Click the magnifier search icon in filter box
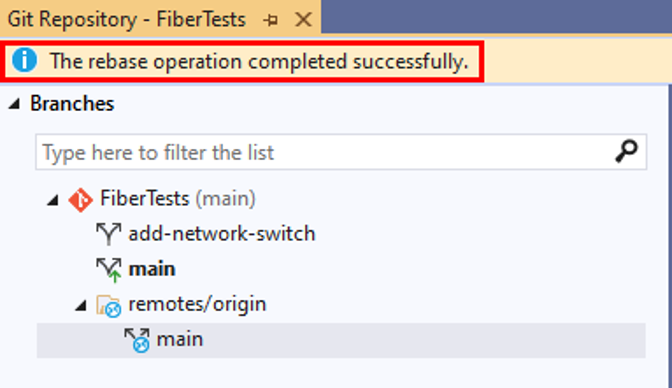This screenshot has width=672, height=388. [626, 151]
